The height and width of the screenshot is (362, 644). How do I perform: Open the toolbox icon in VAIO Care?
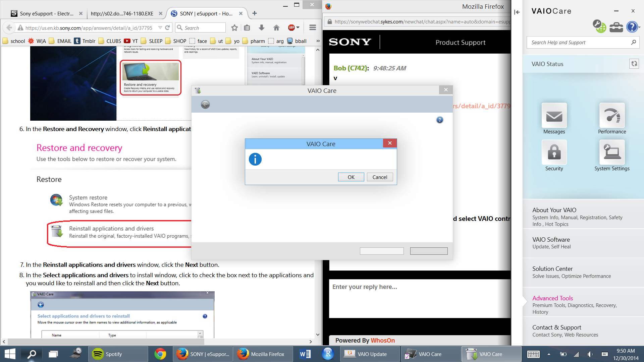tap(616, 27)
